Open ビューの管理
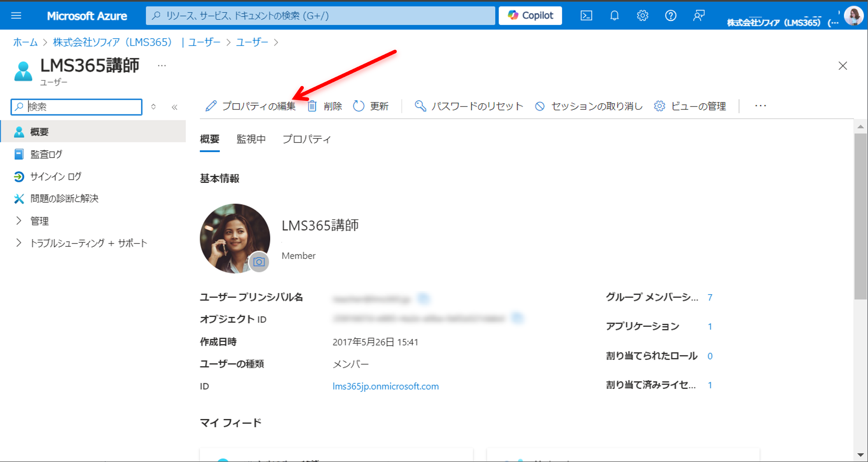This screenshot has width=868, height=462. point(690,106)
